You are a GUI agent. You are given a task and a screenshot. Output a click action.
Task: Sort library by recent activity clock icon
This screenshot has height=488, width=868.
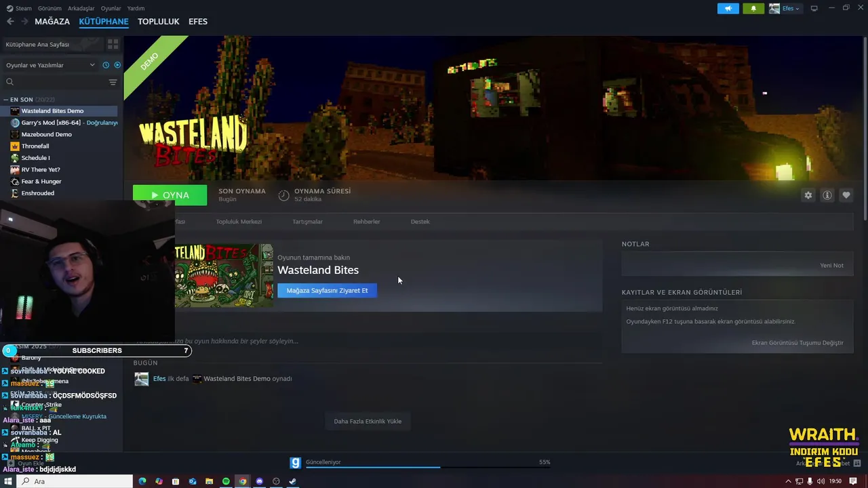pos(106,65)
